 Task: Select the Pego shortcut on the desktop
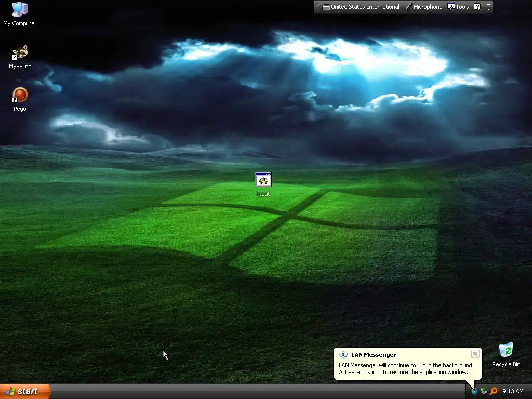coord(20,99)
